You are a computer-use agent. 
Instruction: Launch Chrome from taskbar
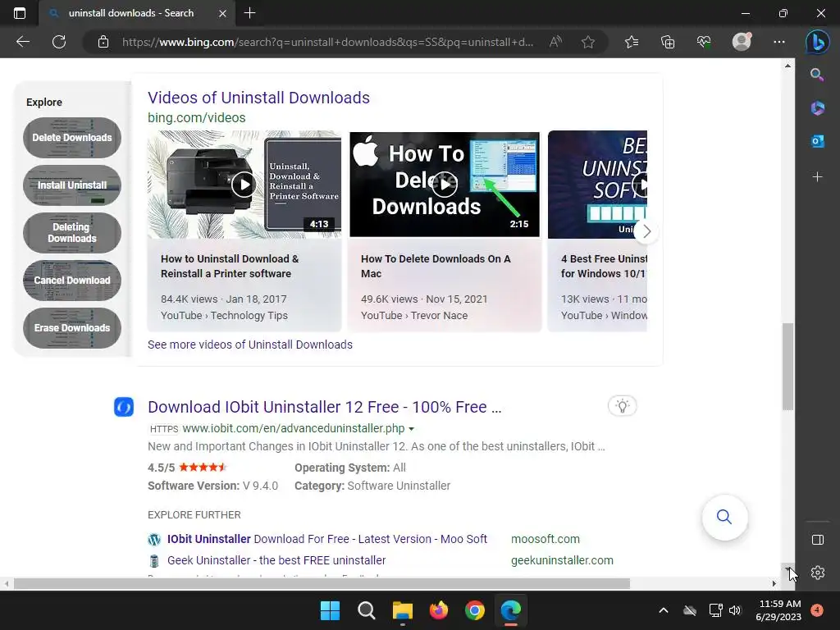point(475,610)
